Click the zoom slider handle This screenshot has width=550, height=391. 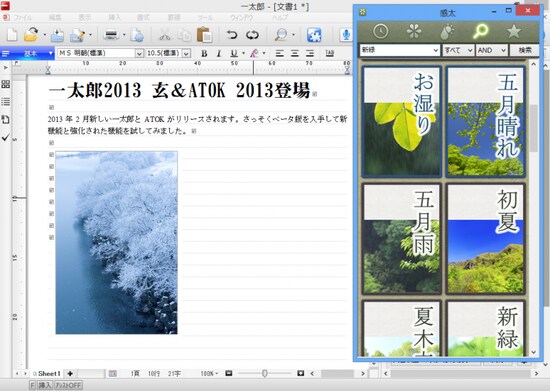[264, 373]
